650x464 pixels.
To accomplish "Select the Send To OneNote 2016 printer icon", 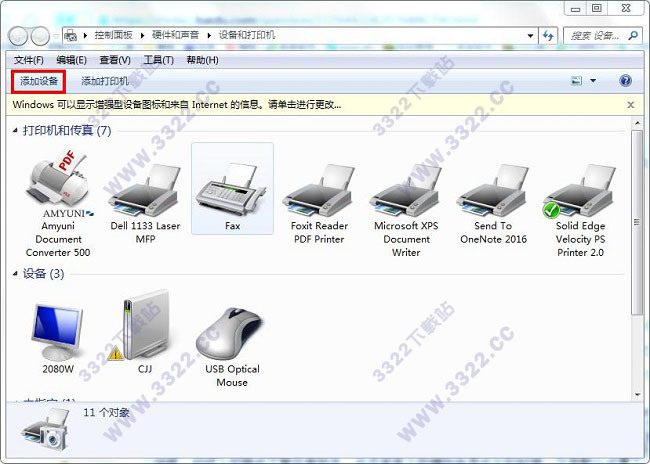I will (493, 190).
